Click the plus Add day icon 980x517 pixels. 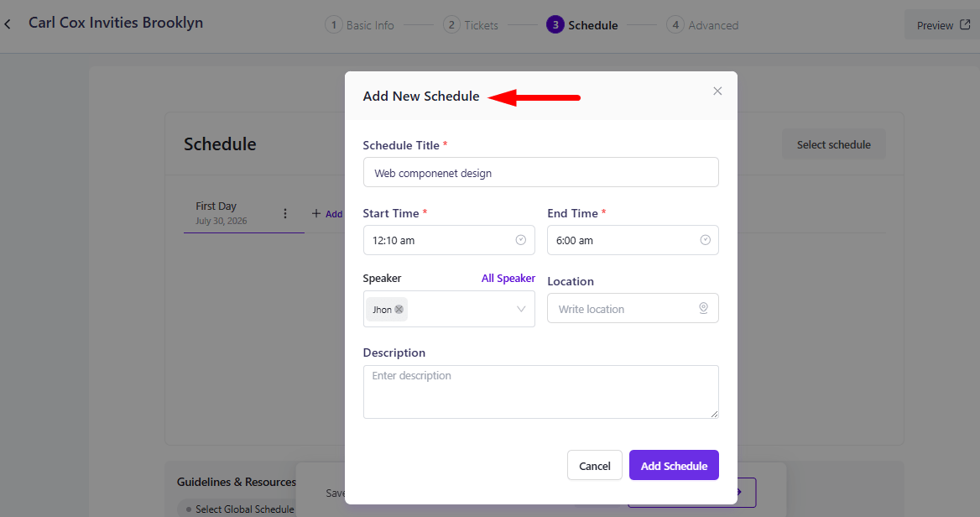(x=316, y=214)
